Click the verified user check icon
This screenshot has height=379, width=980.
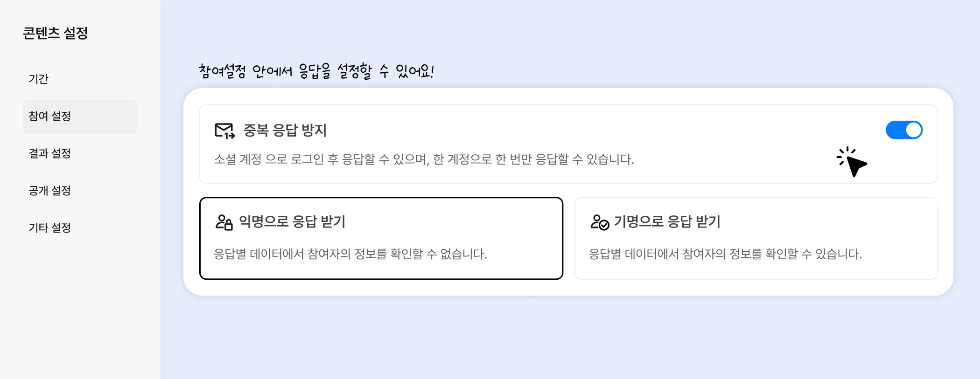pyautogui.click(x=599, y=222)
